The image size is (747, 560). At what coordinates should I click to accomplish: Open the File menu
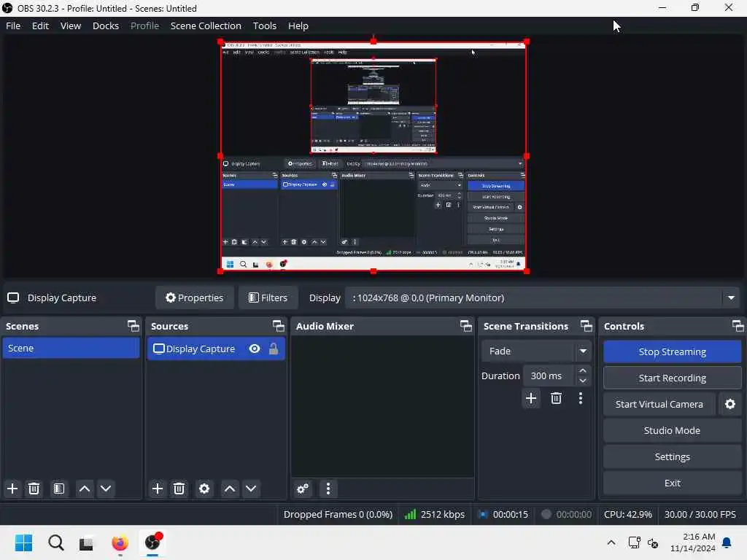pos(13,26)
